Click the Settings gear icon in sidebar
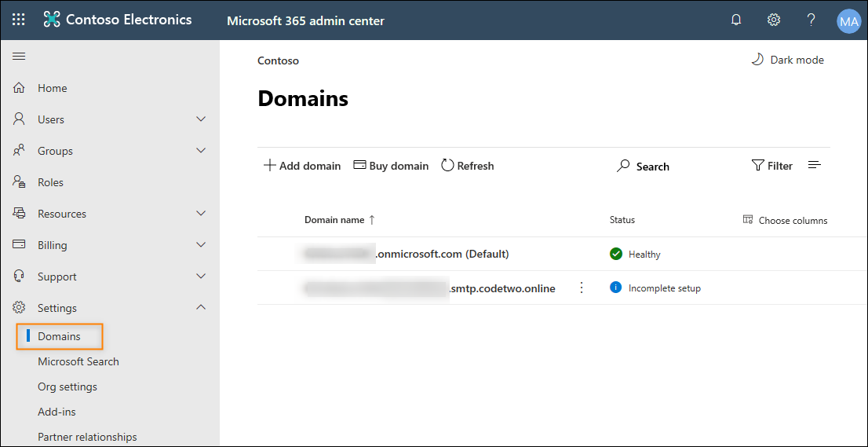 (20, 307)
